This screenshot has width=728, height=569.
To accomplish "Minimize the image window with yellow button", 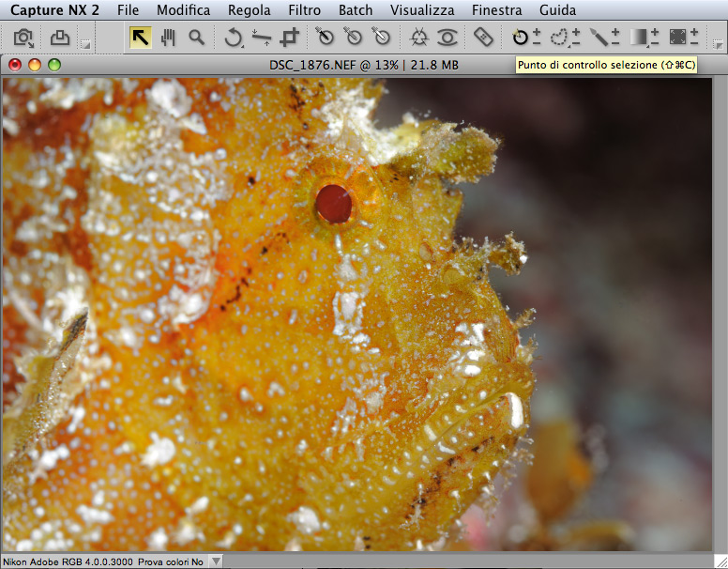I will pos(35,65).
